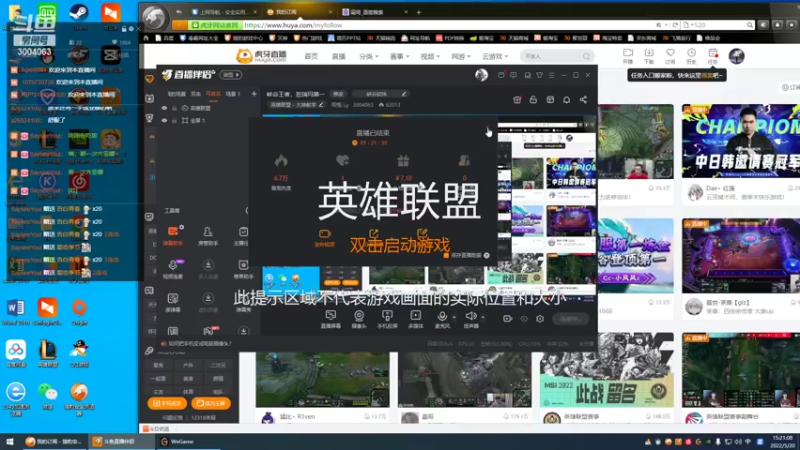The height and width of the screenshot is (450, 800).
Task: Toggle the 保存直播数据 checkbox
Action: click(446, 255)
